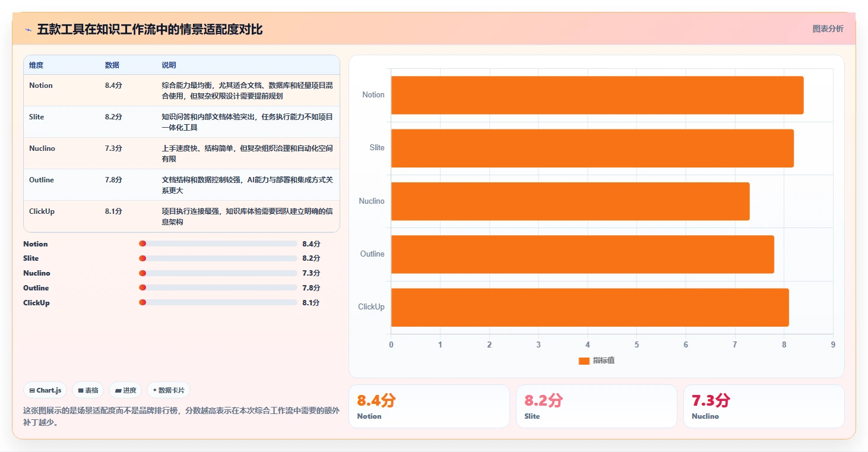Viewport: 868px width, 452px height.
Task: Click the Notion bar in chart
Action: tap(597, 95)
